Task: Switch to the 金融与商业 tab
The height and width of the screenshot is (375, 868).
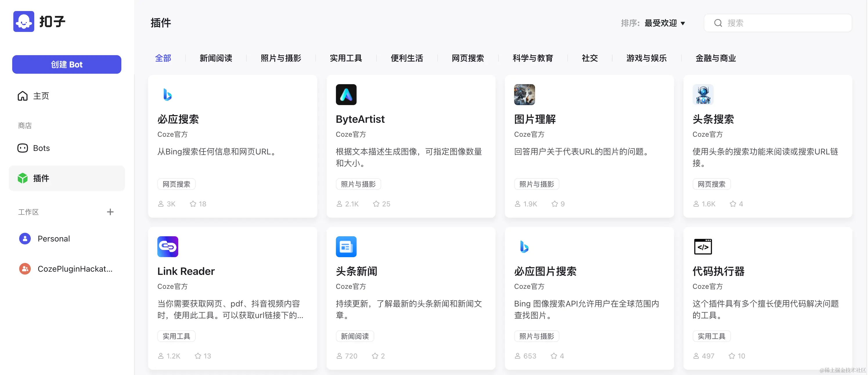Action: pyautogui.click(x=715, y=58)
